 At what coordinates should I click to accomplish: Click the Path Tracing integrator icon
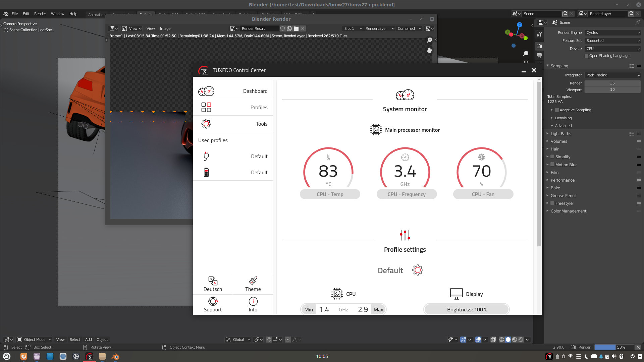point(612,75)
